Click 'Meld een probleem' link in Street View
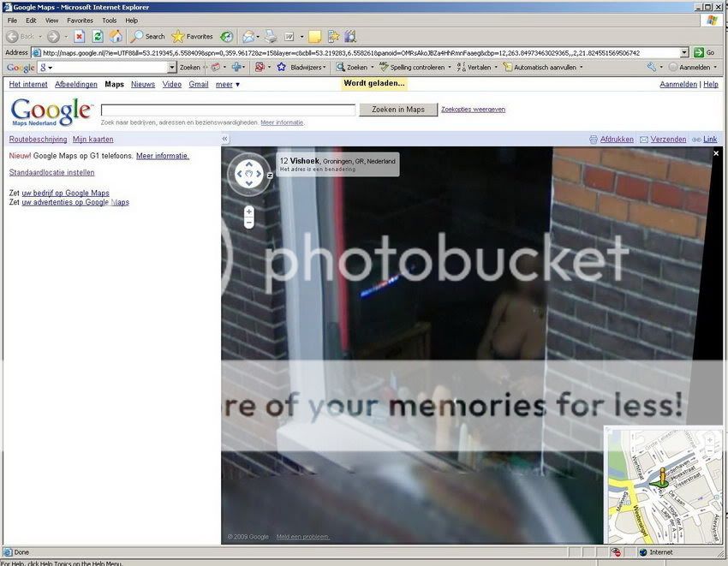The height and width of the screenshot is (566, 728). tap(302, 537)
